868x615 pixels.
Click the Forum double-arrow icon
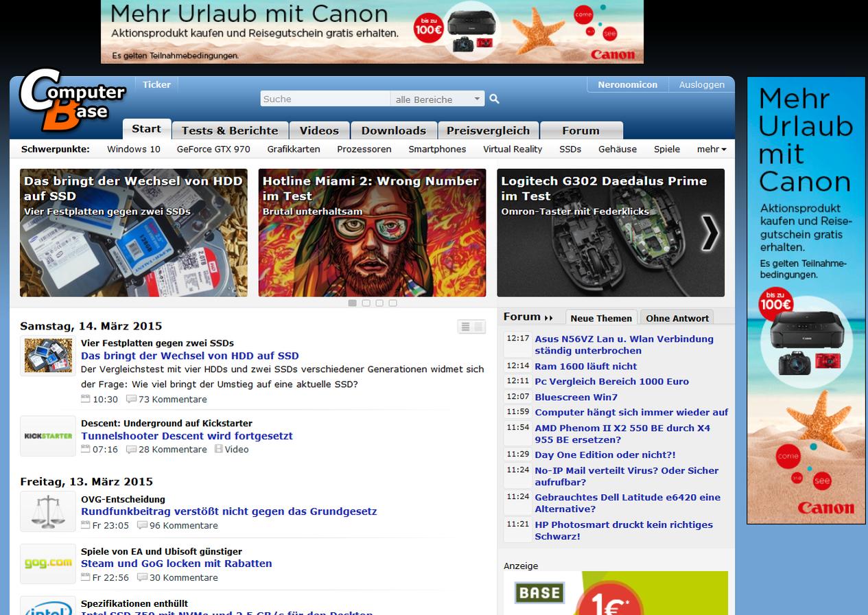(548, 318)
